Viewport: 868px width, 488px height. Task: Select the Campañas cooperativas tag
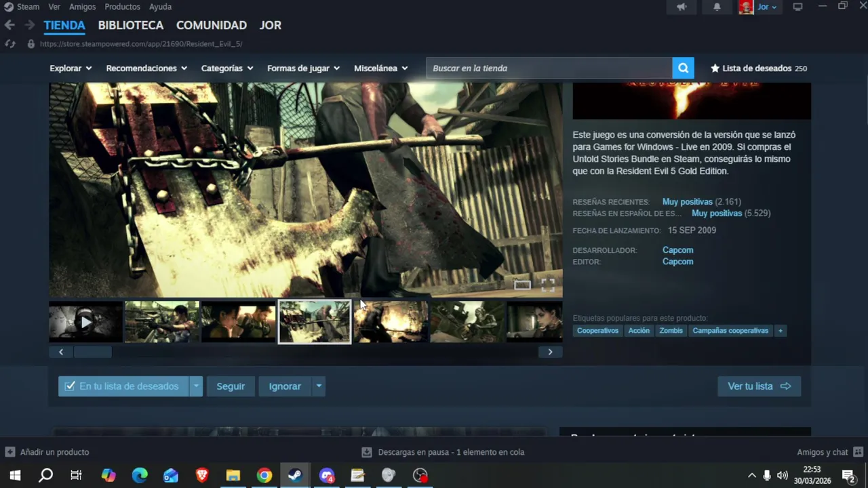point(730,331)
